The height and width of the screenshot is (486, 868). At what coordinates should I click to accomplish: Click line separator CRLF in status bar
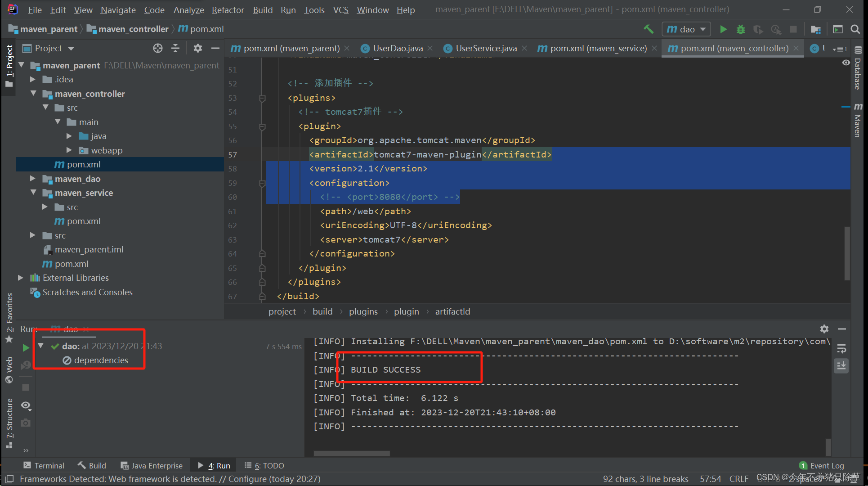pyautogui.click(x=739, y=479)
